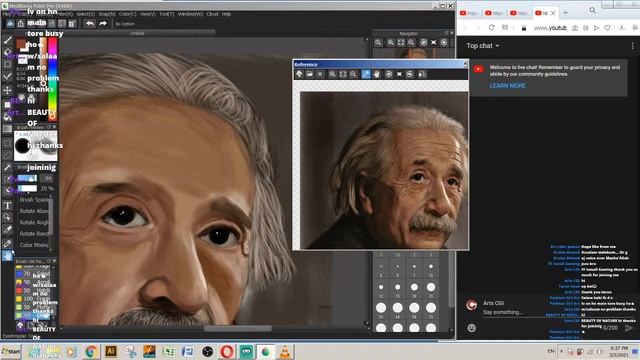Screen dimensions: 640x360
Task: Click open folder icon in Reference window
Action: pos(309,74)
